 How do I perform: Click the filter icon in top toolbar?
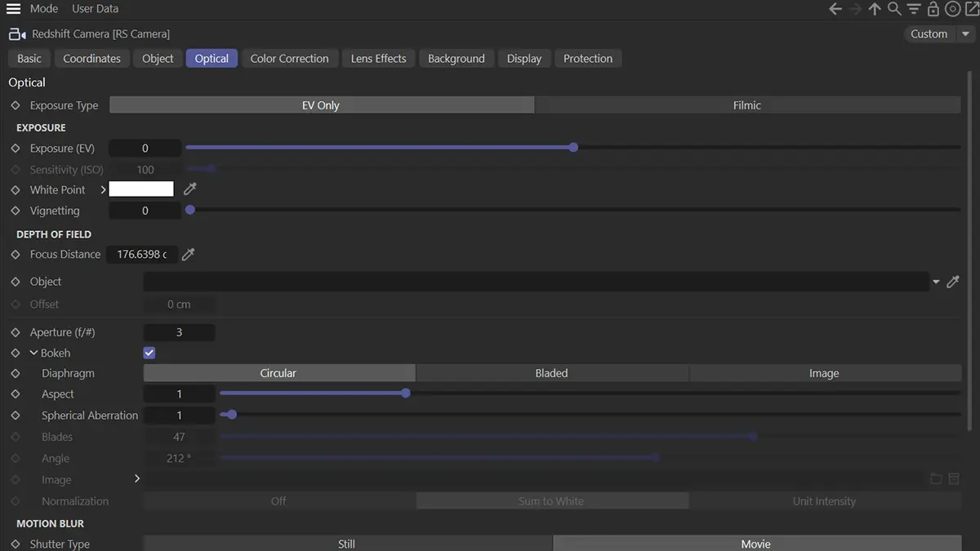pyautogui.click(x=914, y=9)
